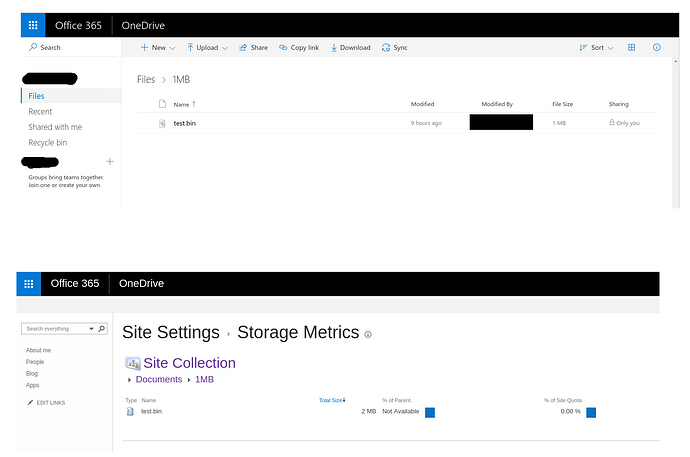Screen dimensions: 690x457
Task: Click the test.bin file icon in Storage Metrics
Action: coord(130,412)
